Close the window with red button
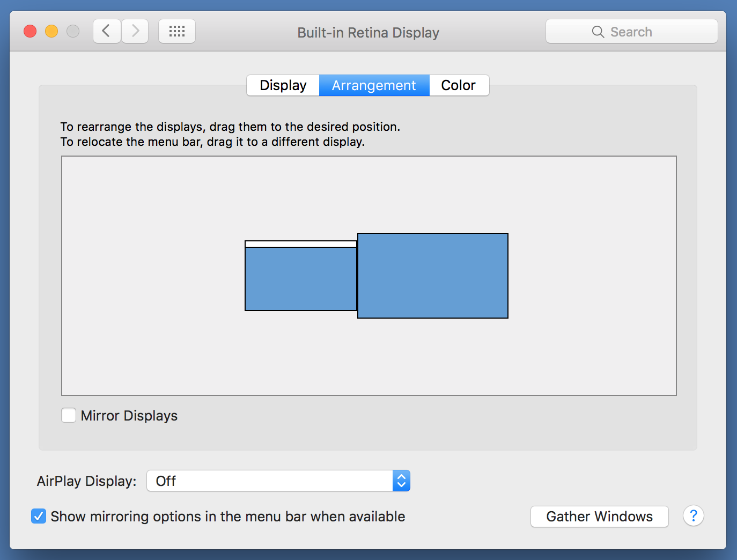The width and height of the screenshot is (737, 560). (x=30, y=31)
